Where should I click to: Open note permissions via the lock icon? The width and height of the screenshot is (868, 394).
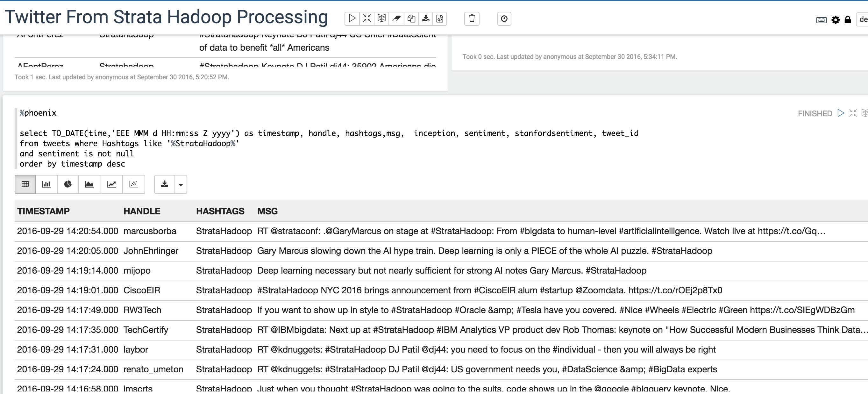click(x=848, y=20)
